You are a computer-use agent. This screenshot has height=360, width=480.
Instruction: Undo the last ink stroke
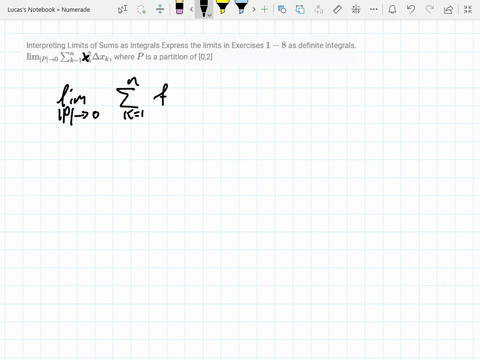(411, 9)
